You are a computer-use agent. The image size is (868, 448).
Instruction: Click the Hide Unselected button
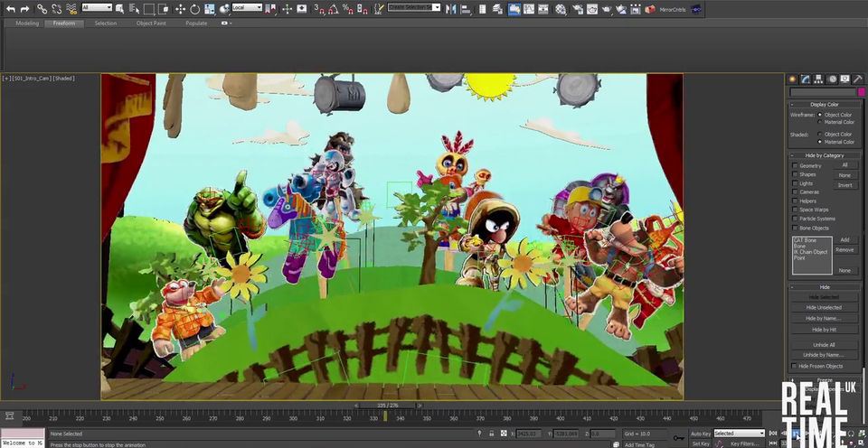coord(824,307)
